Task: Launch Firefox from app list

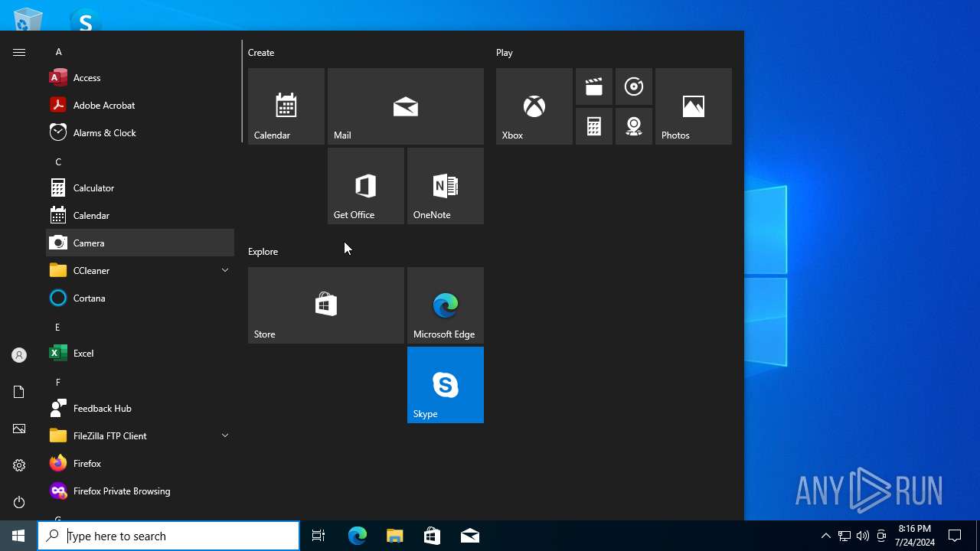Action: (140, 463)
